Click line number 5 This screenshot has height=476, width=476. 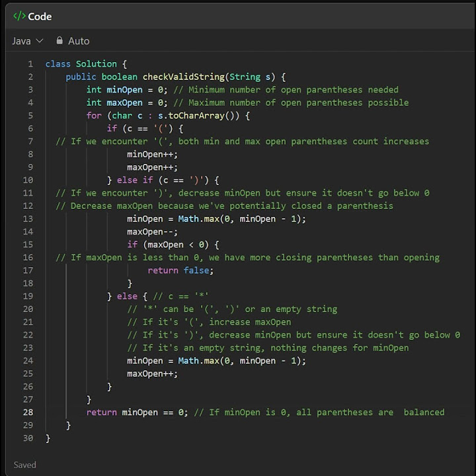tap(30, 116)
